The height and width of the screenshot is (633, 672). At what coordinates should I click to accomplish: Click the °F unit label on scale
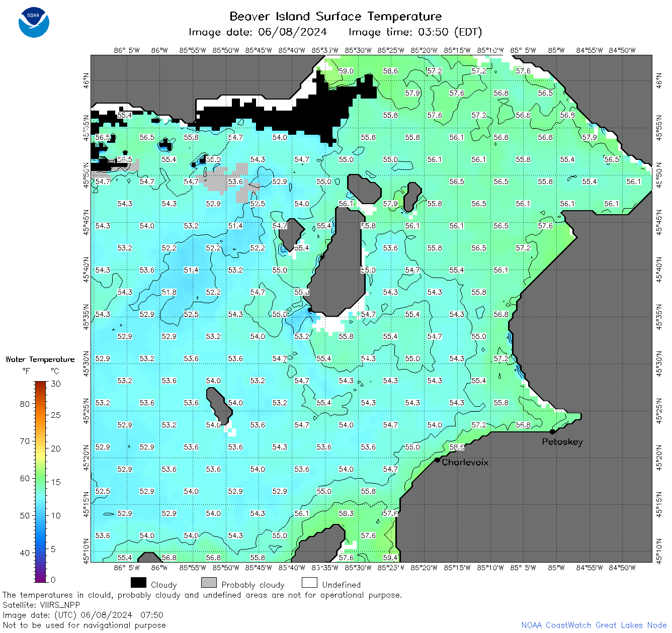[x=26, y=371]
